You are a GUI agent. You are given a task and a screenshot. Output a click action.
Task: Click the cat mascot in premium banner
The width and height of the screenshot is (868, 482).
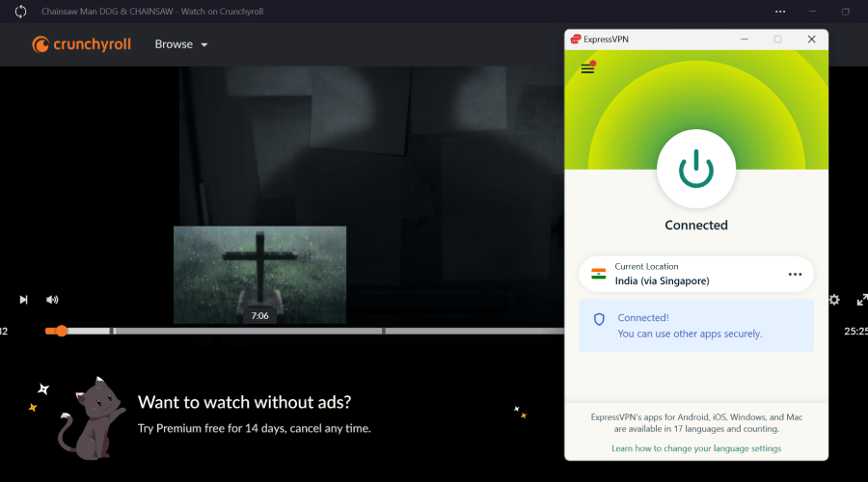(x=92, y=418)
